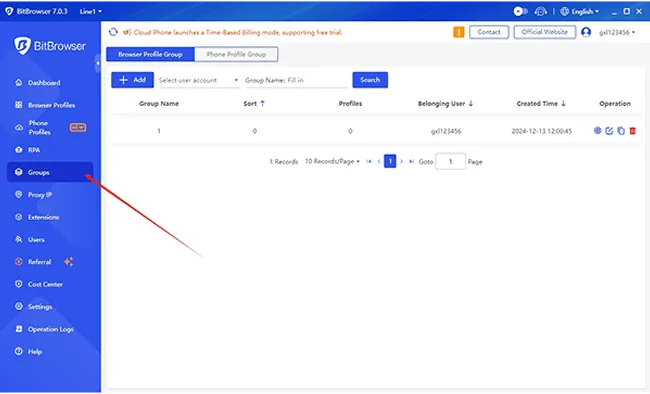Go to previous page arrow
650x394 pixels.
tap(379, 161)
